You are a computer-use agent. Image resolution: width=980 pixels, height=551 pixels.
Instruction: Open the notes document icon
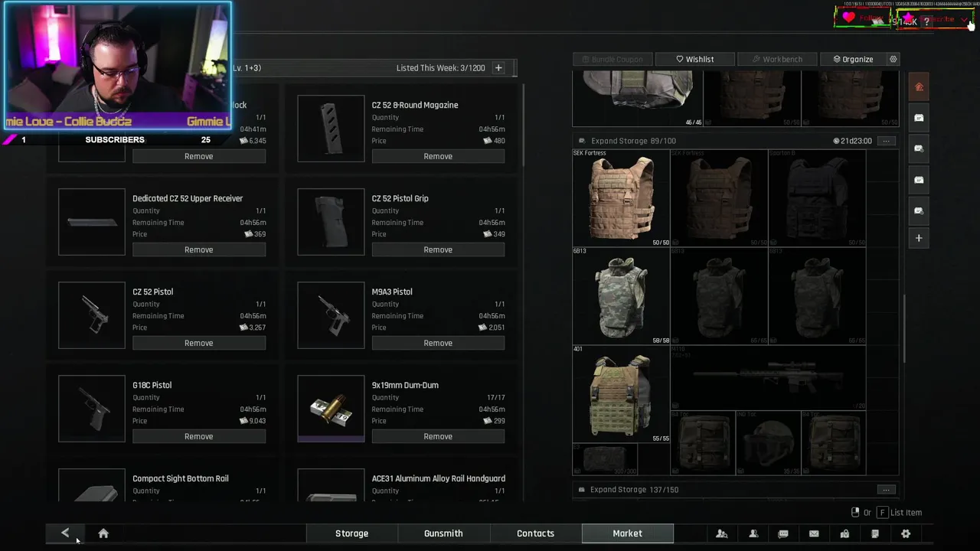[875, 533]
